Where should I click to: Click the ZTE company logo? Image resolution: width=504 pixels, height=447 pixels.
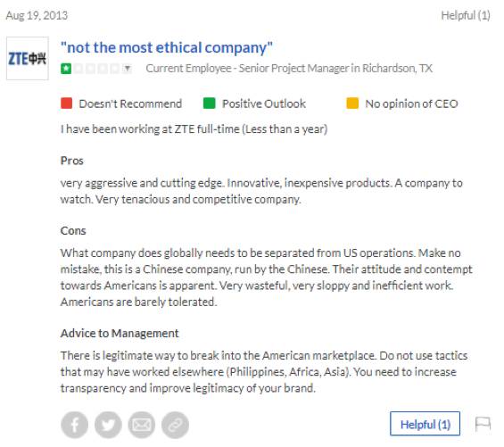(28, 58)
